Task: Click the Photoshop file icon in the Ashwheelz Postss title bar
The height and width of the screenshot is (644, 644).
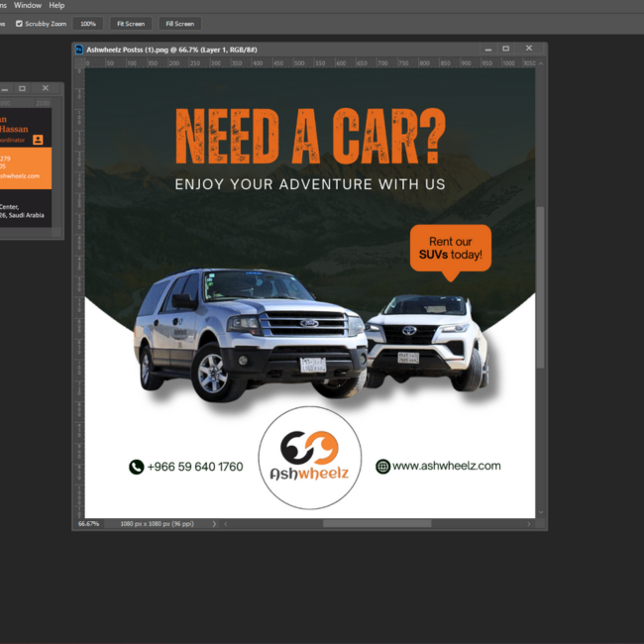Action: [x=79, y=50]
